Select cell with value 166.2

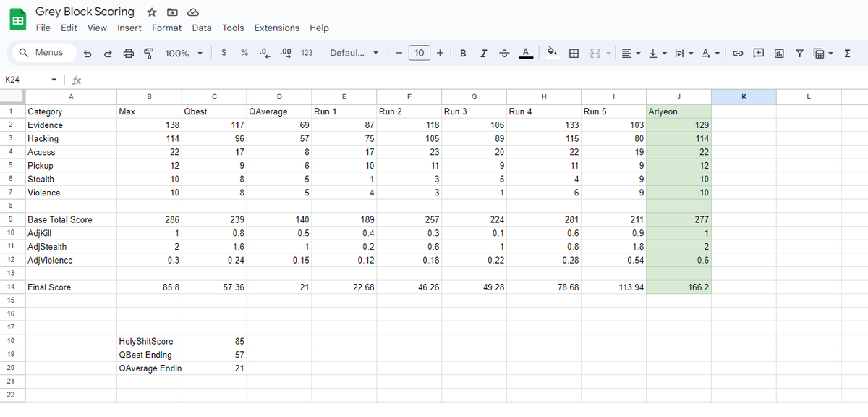[678, 287]
